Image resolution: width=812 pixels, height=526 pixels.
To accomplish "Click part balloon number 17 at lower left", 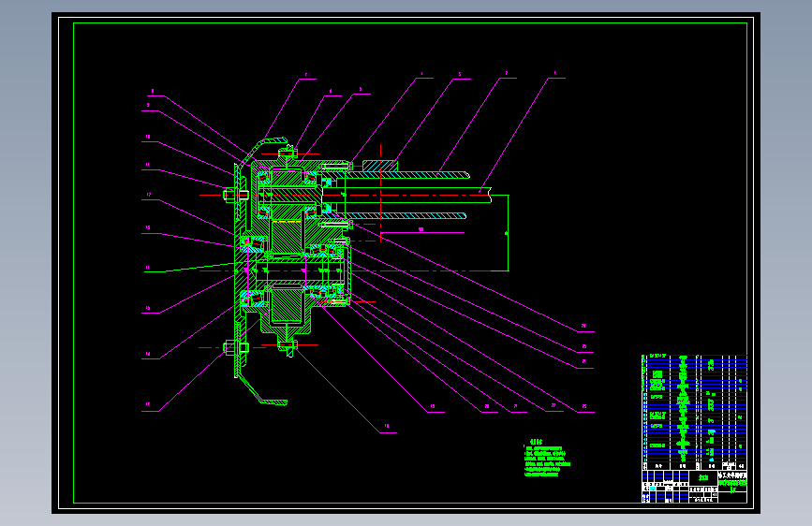I will (148, 404).
